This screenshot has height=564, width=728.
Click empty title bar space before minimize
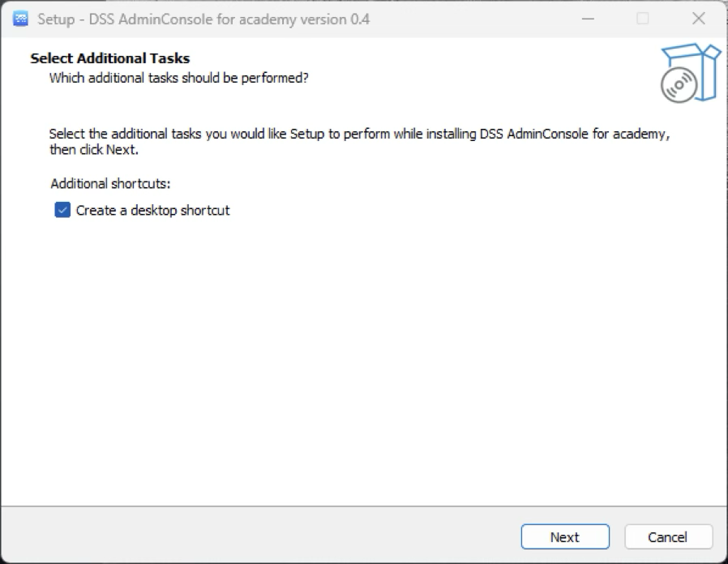478,19
